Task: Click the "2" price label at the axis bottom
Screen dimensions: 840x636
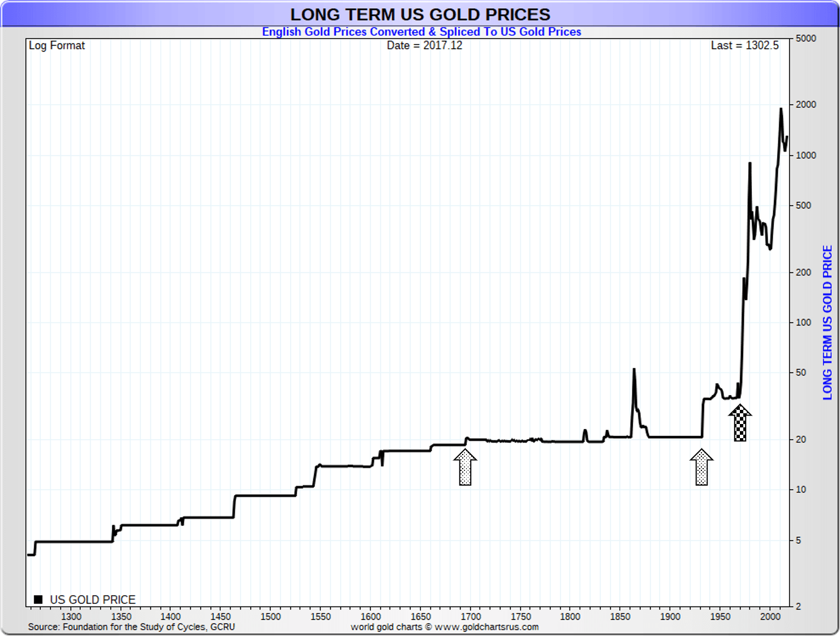Action: pyautogui.click(x=798, y=607)
